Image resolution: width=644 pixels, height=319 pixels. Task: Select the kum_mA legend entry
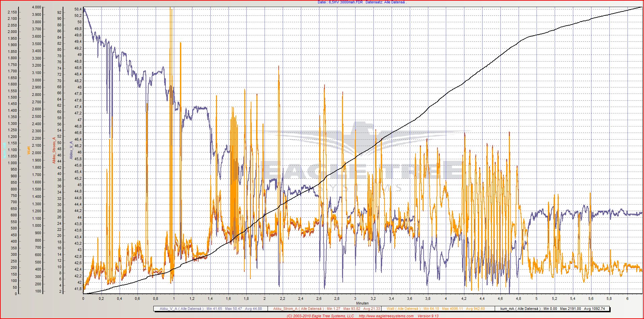(x=552, y=309)
